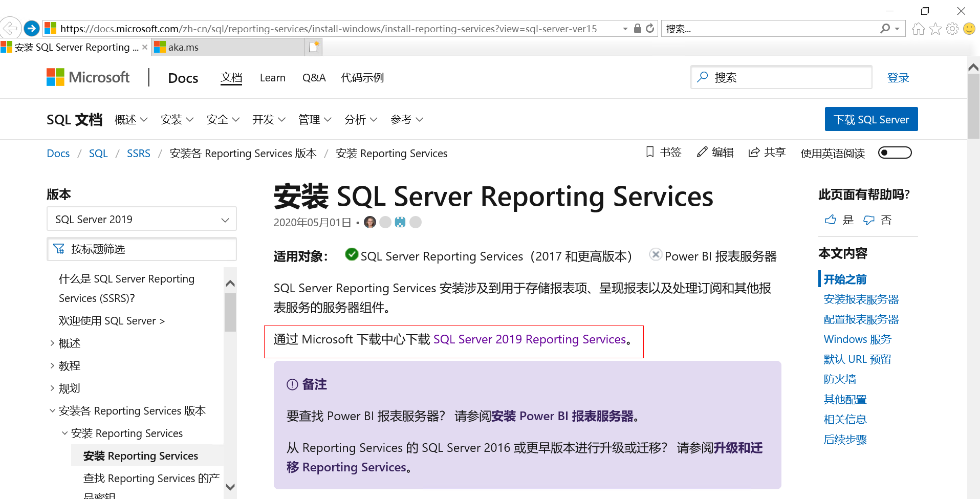
Task: Click the SQL breadcrumb link
Action: [x=98, y=154]
